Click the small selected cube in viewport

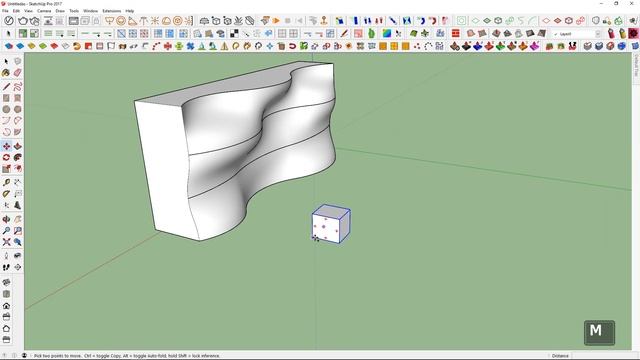[x=331, y=224]
